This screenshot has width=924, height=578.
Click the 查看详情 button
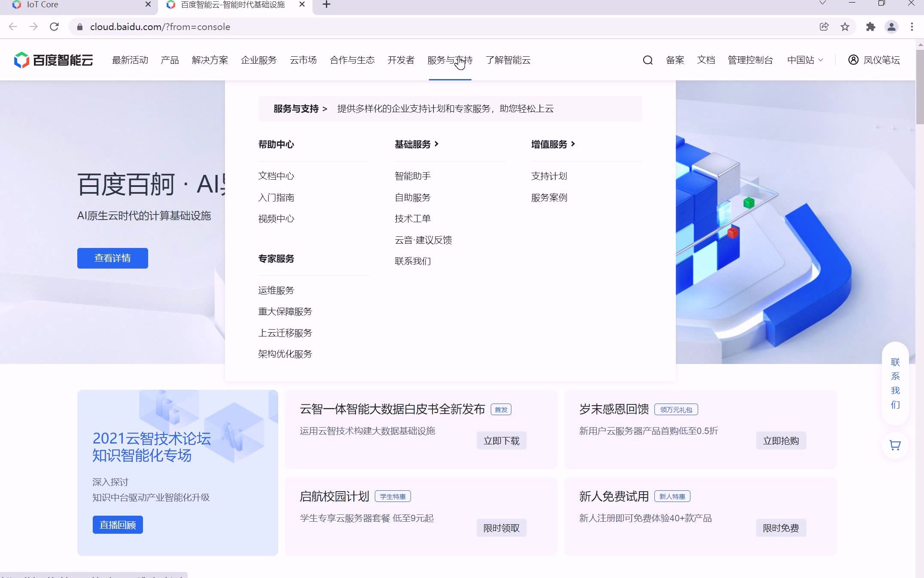pos(112,258)
